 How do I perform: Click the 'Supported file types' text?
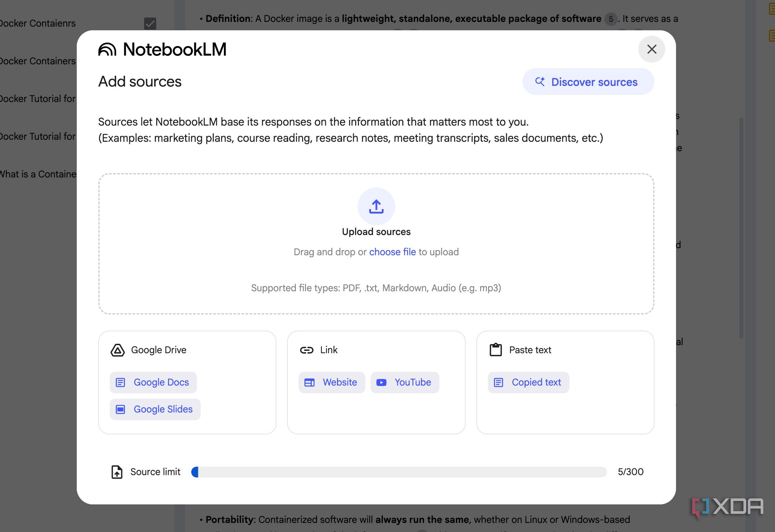point(376,288)
